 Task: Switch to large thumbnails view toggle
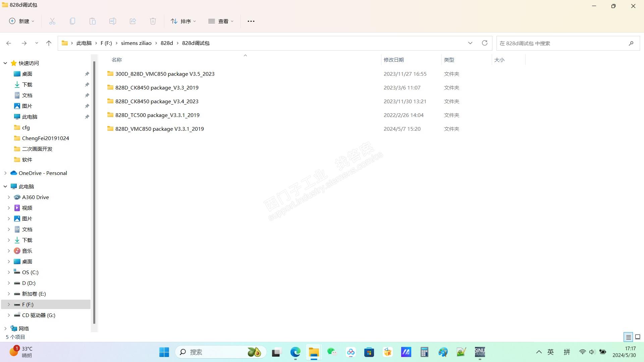click(638, 337)
